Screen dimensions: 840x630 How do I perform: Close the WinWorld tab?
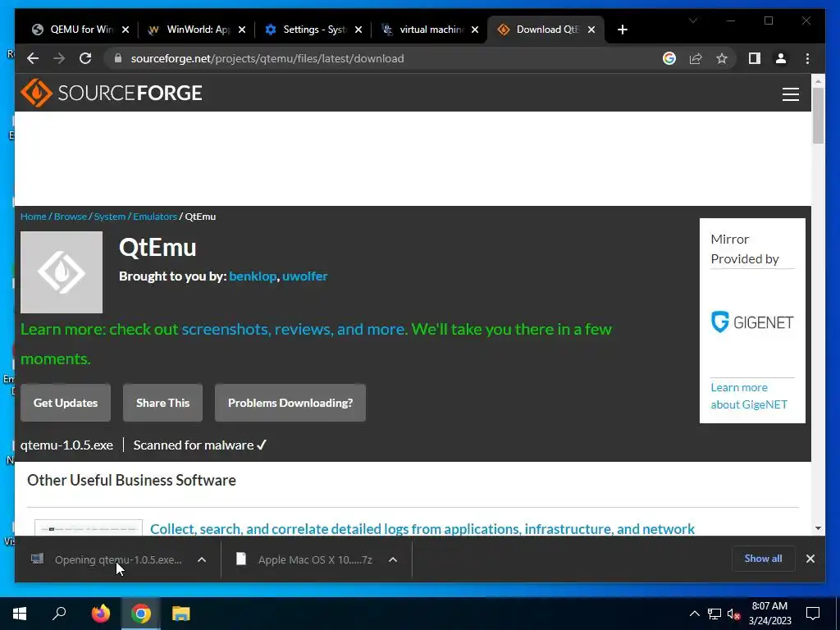pyautogui.click(x=242, y=30)
